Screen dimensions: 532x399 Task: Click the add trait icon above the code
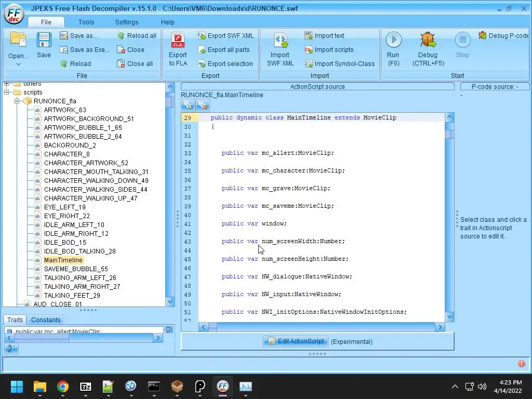[x=188, y=105]
